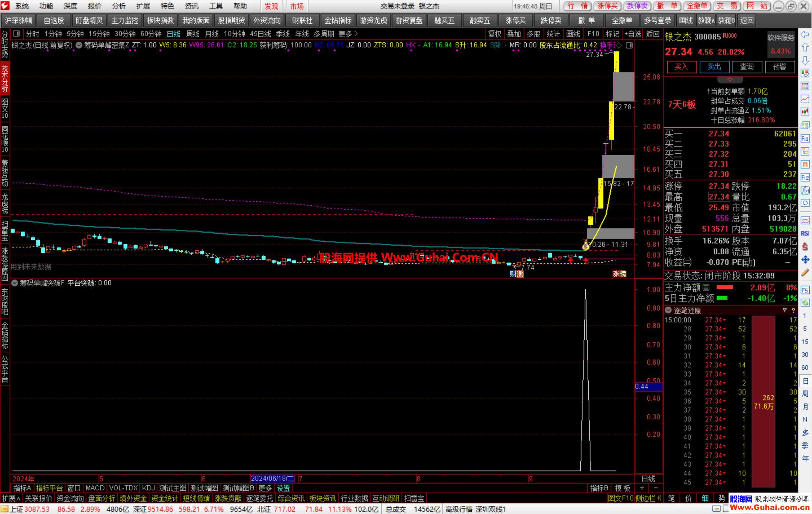The width and height of the screenshot is (812, 514).
Task: Switch to 周线 weekly period
Action: (x=192, y=34)
